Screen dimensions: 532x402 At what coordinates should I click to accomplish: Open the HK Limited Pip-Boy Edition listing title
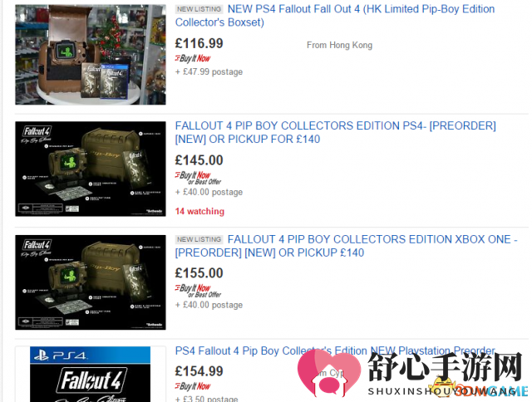click(335, 16)
